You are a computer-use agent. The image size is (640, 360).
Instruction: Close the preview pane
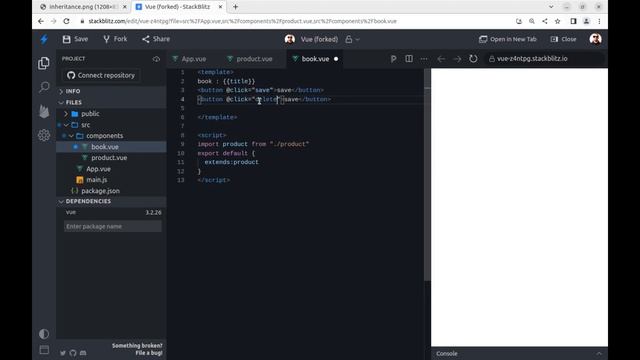[563, 39]
